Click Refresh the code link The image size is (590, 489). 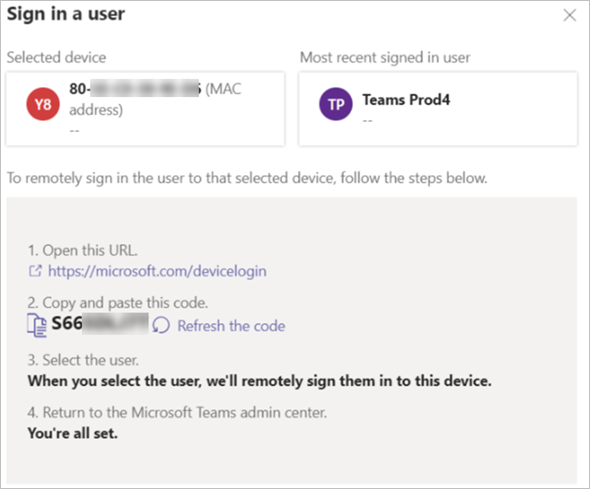pyautogui.click(x=231, y=326)
